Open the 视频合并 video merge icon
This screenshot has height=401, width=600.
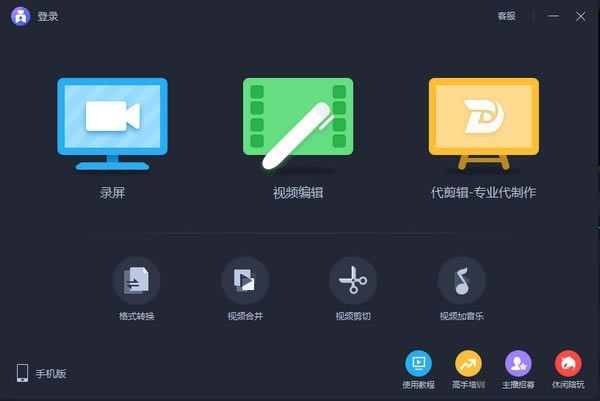(x=244, y=281)
